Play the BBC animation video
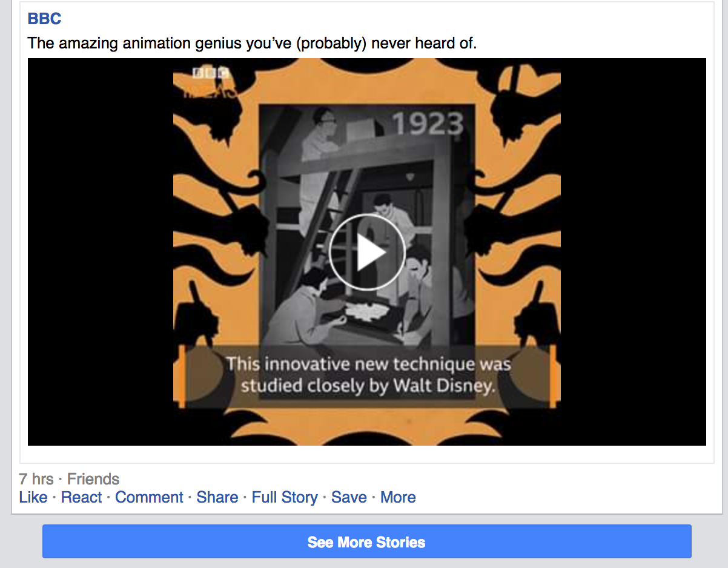The width and height of the screenshot is (728, 568). [366, 252]
